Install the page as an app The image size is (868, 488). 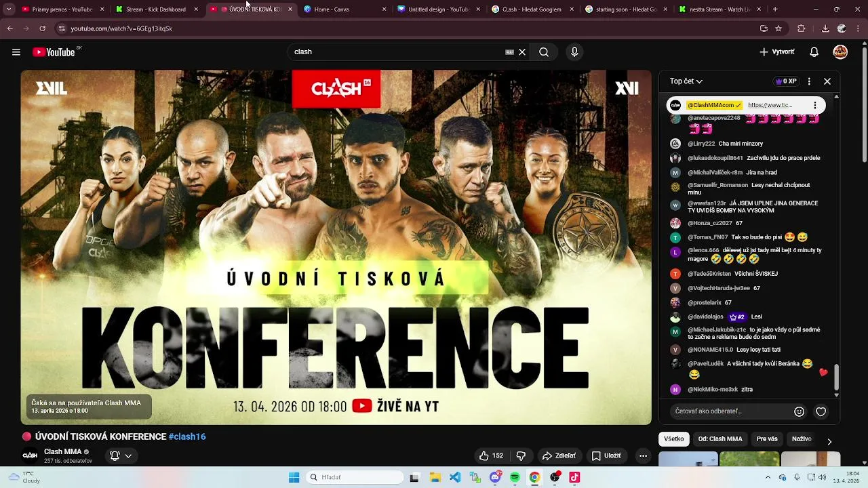click(764, 28)
